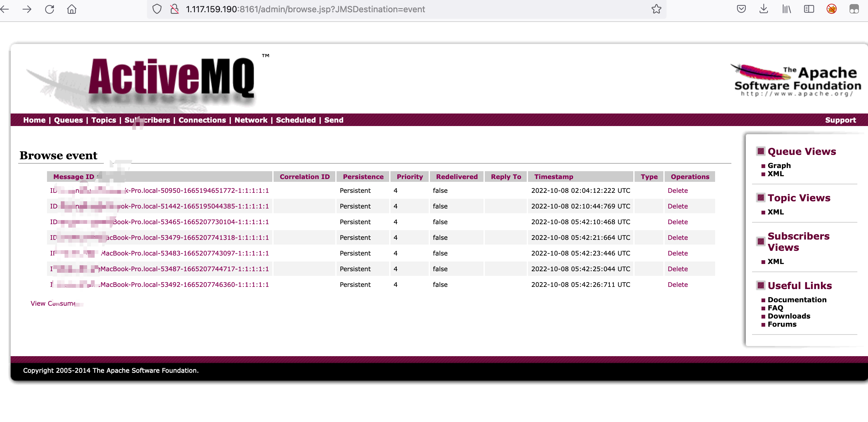
Task: Click the Support link in navbar
Action: pos(840,120)
